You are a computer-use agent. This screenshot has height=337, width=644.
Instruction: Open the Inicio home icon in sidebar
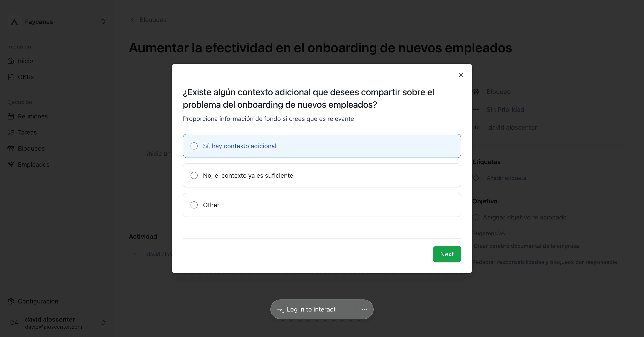pyautogui.click(x=11, y=61)
